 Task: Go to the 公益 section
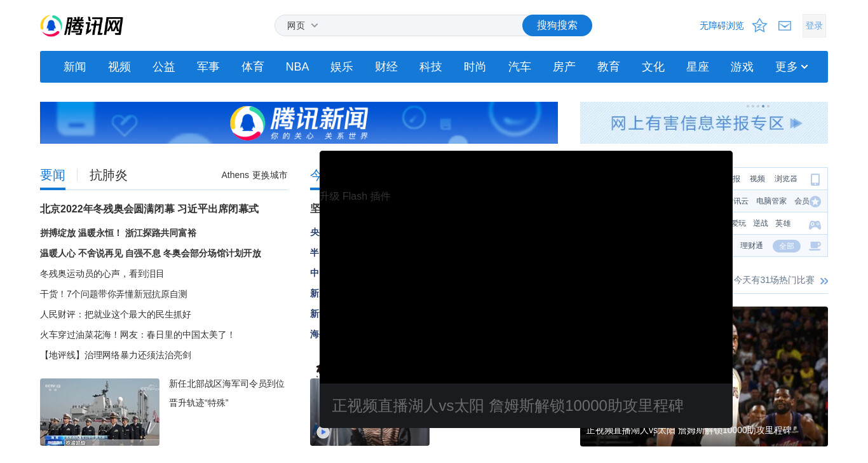(164, 67)
